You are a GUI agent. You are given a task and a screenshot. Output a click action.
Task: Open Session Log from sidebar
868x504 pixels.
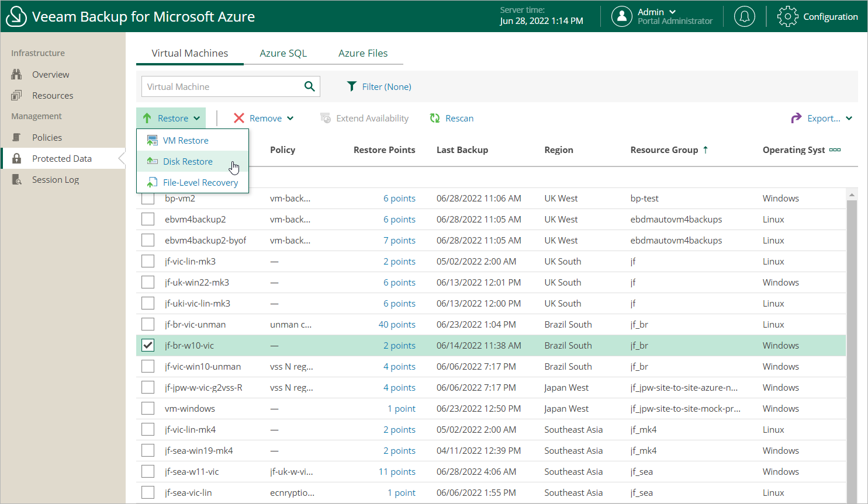coord(55,180)
